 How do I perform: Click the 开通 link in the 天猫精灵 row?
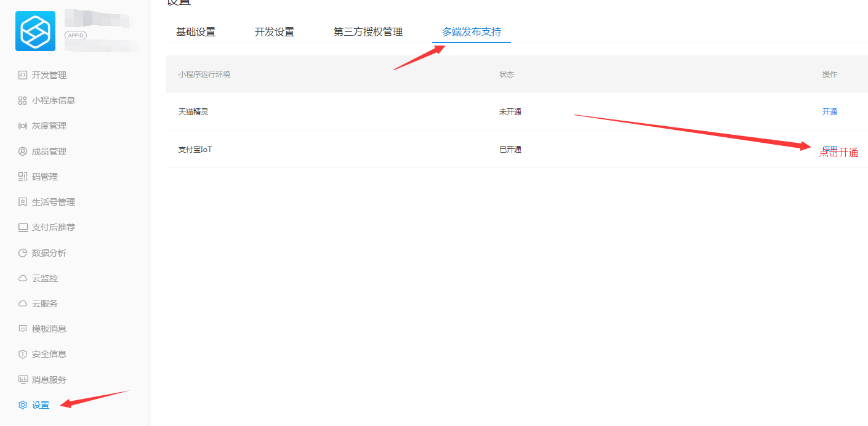[x=830, y=112]
